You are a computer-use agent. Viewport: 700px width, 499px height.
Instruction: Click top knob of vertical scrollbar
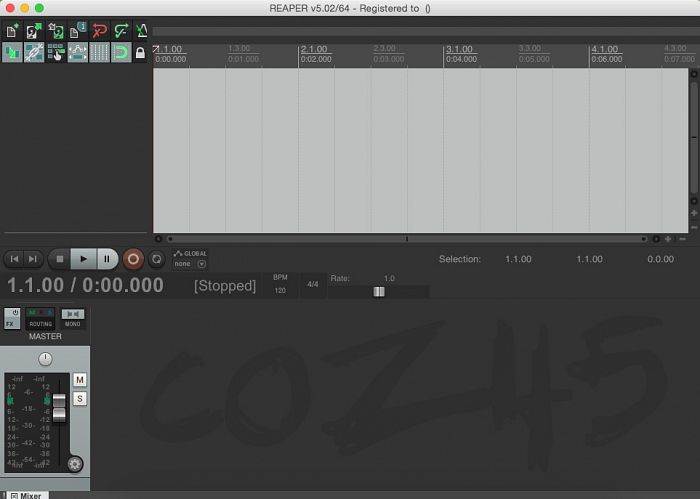pos(694,74)
